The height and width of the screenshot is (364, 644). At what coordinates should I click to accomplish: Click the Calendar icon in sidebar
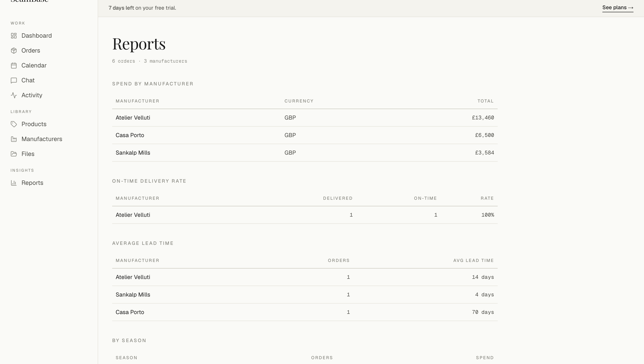14,65
